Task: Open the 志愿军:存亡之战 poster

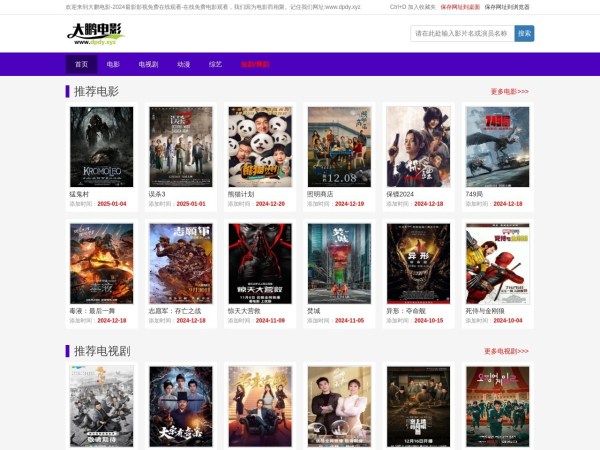Action: [180, 263]
